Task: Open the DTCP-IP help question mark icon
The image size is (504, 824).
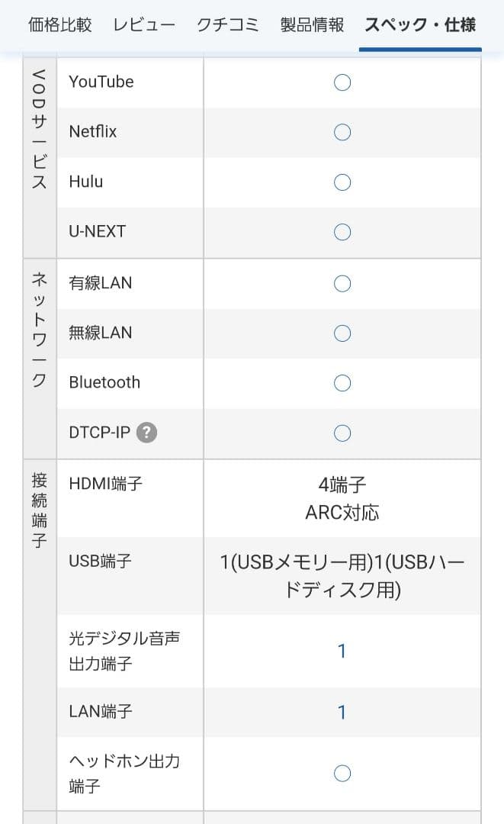Action: pyautogui.click(x=146, y=433)
